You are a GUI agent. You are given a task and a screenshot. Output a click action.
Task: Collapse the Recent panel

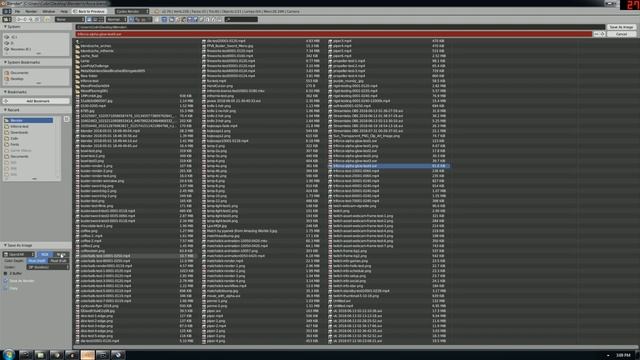coord(5,110)
